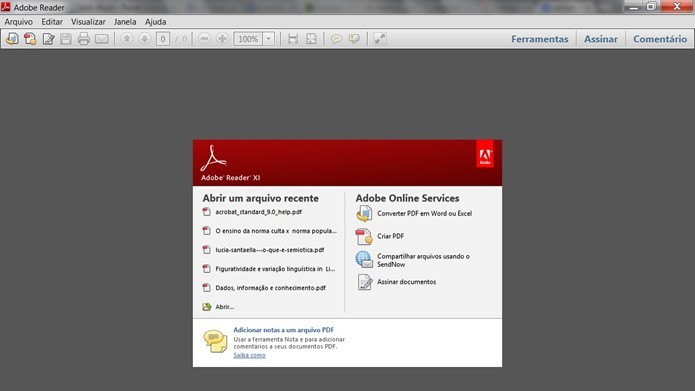Click the PDF icon beside acrobat_standard_9.0_help.pdf
Image resolution: width=695 pixels, height=391 pixels.
point(207,212)
